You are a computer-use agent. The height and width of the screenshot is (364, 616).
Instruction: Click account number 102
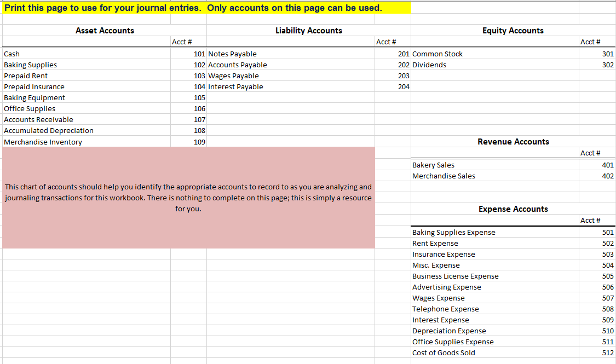pos(188,65)
